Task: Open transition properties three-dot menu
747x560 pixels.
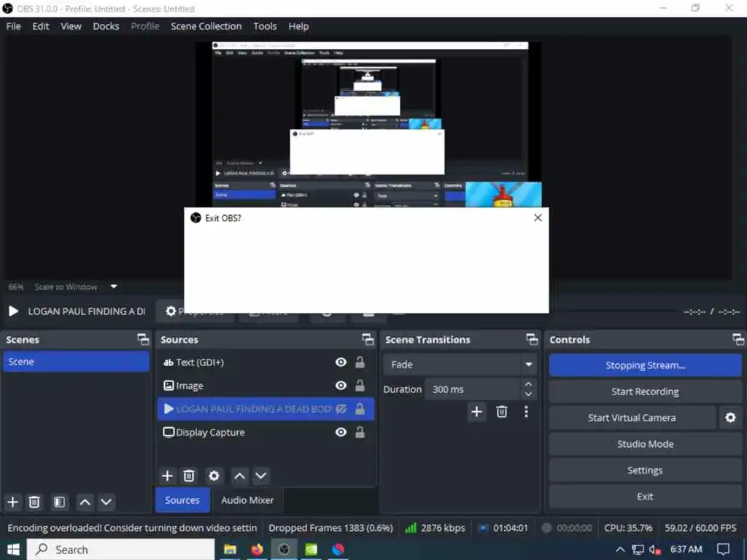Action: click(x=526, y=411)
